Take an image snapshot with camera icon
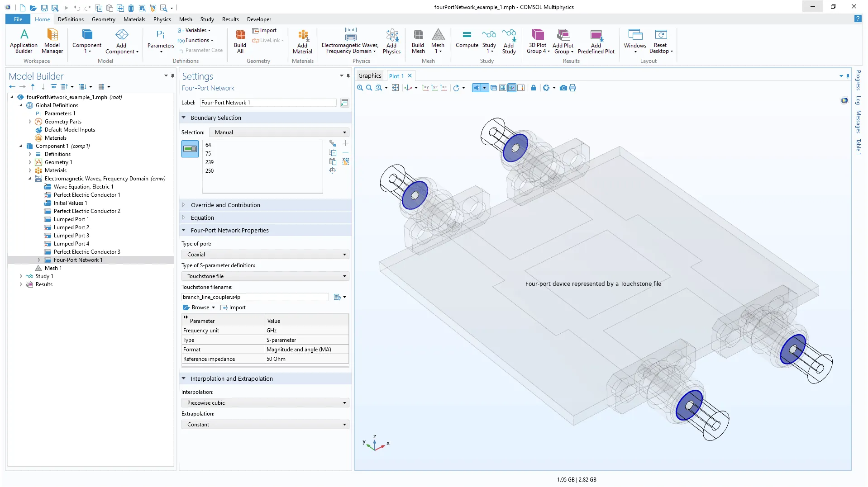 click(563, 88)
